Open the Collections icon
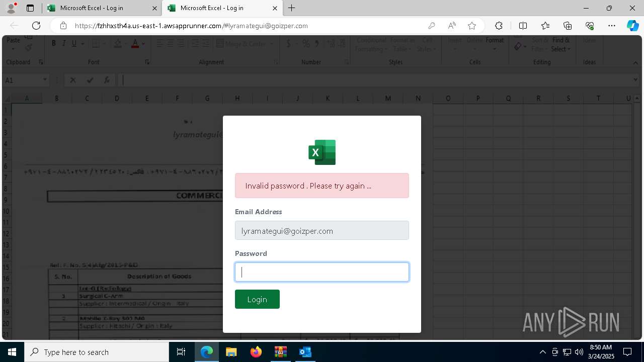This screenshot has width=644, height=362. click(568, 26)
